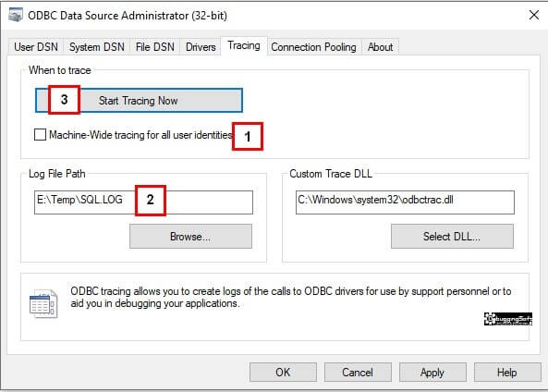The height and width of the screenshot is (392, 548).
Task: Go to the Drivers tab
Action: click(201, 47)
